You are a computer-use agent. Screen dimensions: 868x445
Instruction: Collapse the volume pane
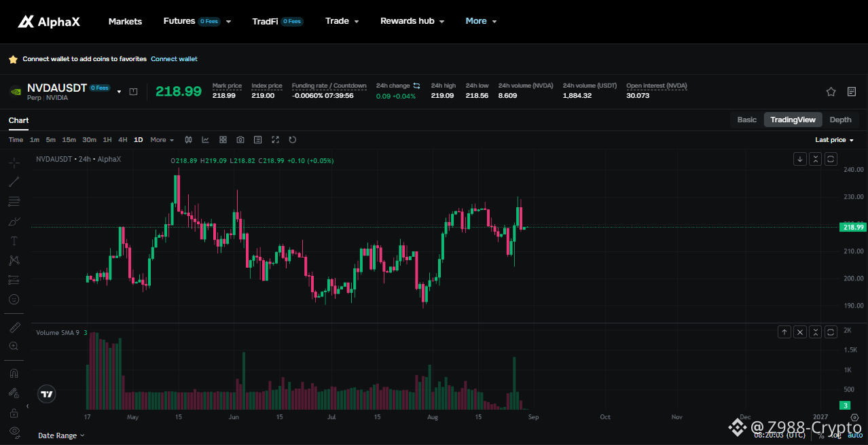click(815, 332)
